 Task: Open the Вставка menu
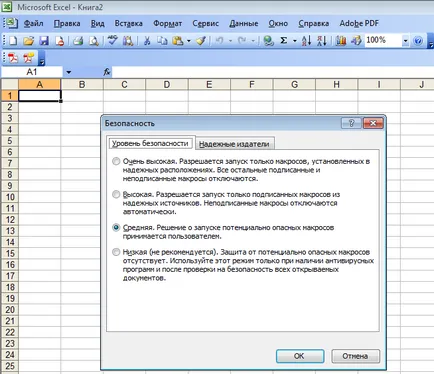coord(128,23)
